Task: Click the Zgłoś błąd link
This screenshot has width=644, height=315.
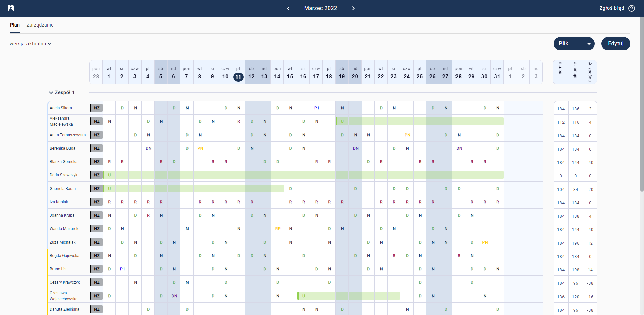Action: tap(611, 8)
